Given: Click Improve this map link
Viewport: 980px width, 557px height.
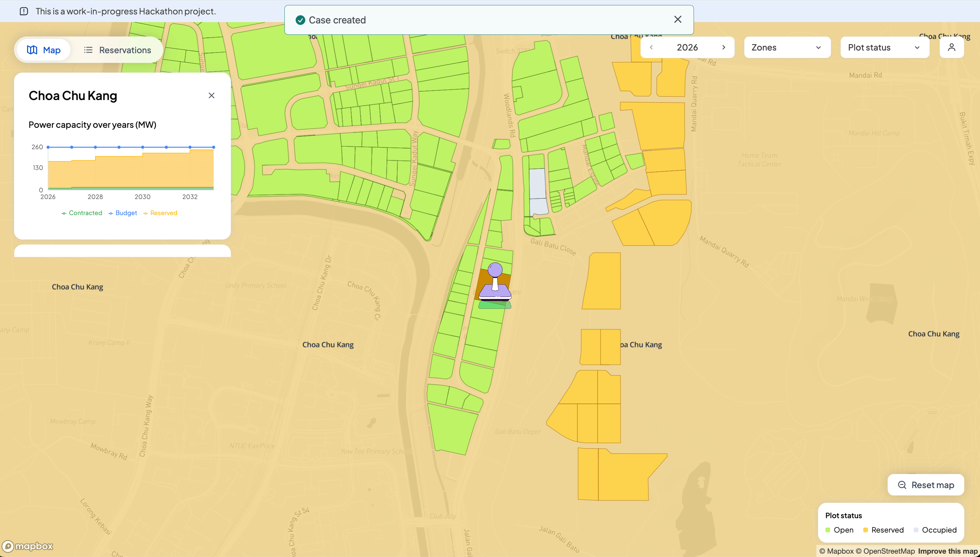Looking at the screenshot, I should pos(948,551).
